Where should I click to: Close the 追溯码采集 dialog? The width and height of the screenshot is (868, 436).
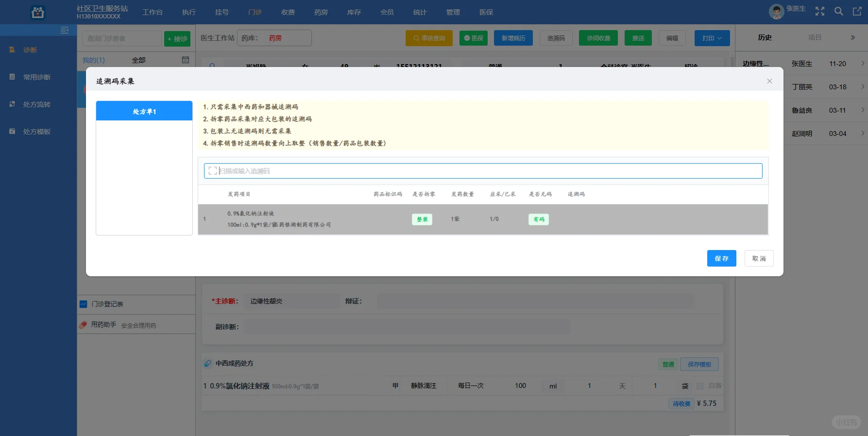click(769, 81)
